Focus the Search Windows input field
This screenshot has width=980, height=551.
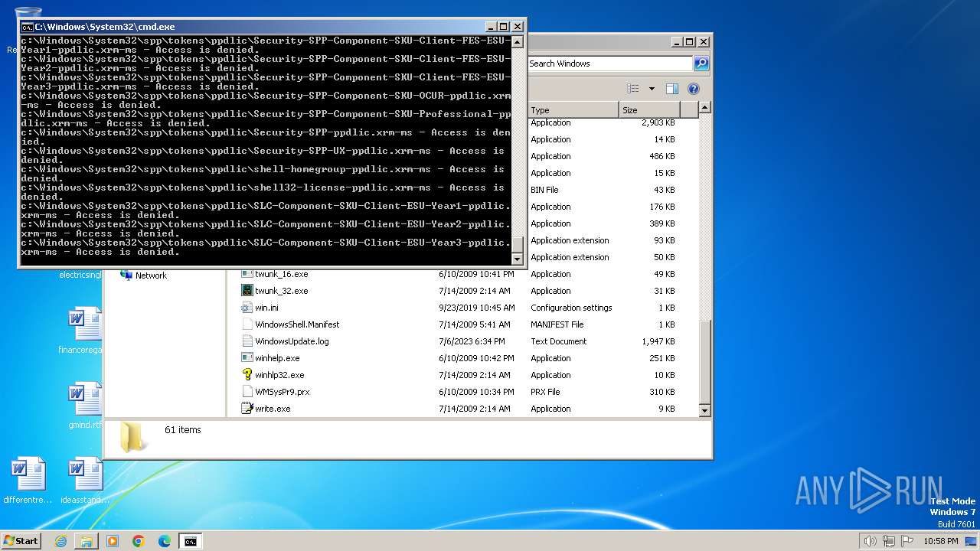pyautogui.click(x=609, y=64)
